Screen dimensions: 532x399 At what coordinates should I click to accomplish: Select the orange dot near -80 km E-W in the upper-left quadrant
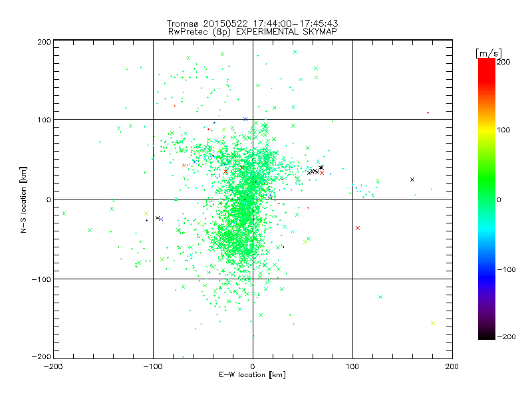coord(175,106)
